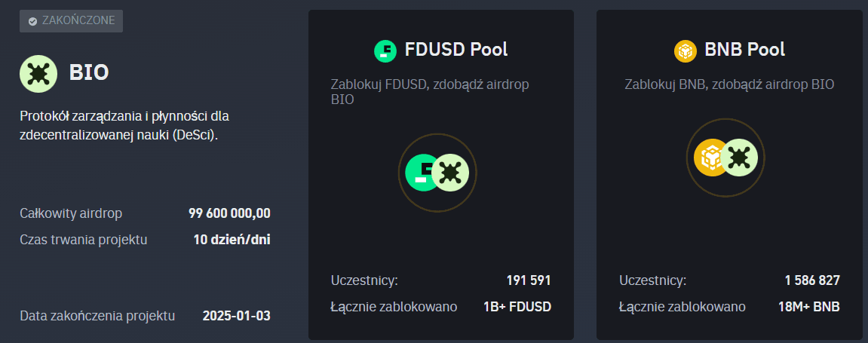Viewport: 868px width, 343px height.
Task: Click the 1B+ FDUSD locked amount
Action: (517, 307)
